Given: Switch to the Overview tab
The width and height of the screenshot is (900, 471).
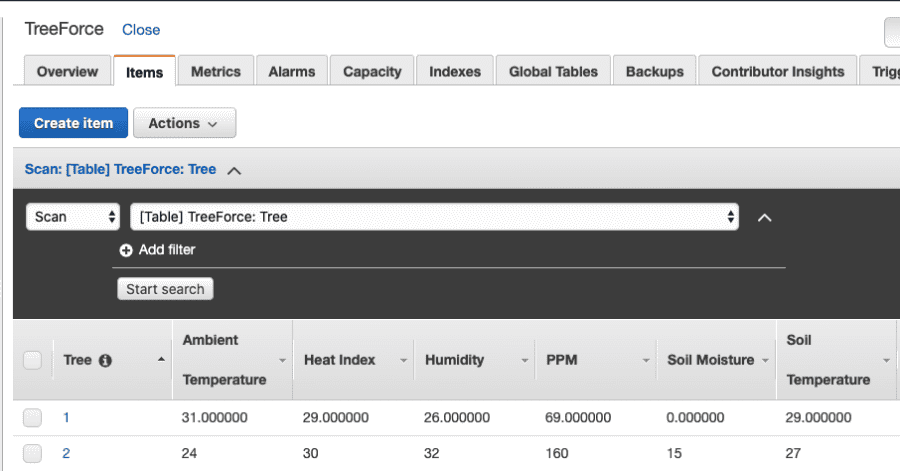Looking at the screenshot, I should [67, 71].
